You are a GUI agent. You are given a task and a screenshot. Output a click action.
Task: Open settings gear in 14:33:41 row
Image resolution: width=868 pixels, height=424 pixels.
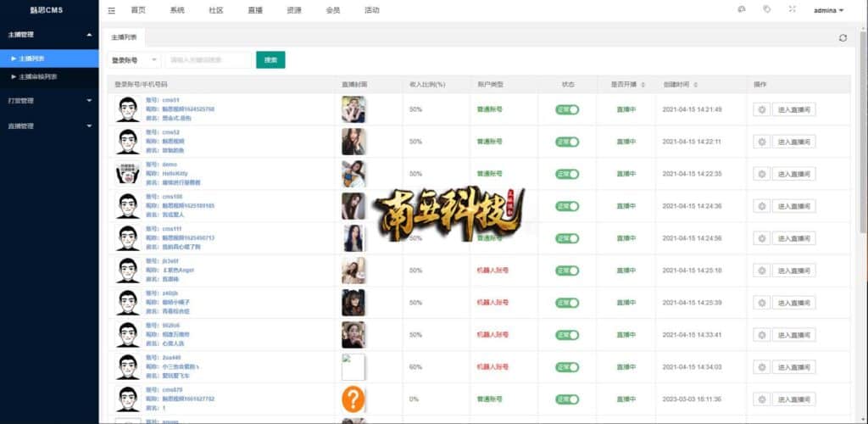tap(761, 334)
